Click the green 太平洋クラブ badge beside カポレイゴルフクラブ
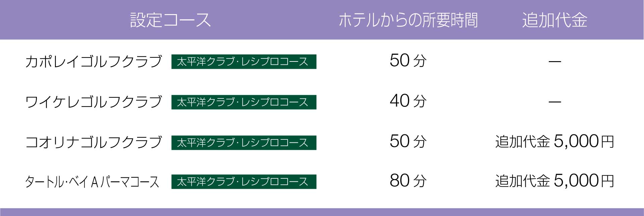The height and width of the screenshot is (216, 644). [244, 61]
